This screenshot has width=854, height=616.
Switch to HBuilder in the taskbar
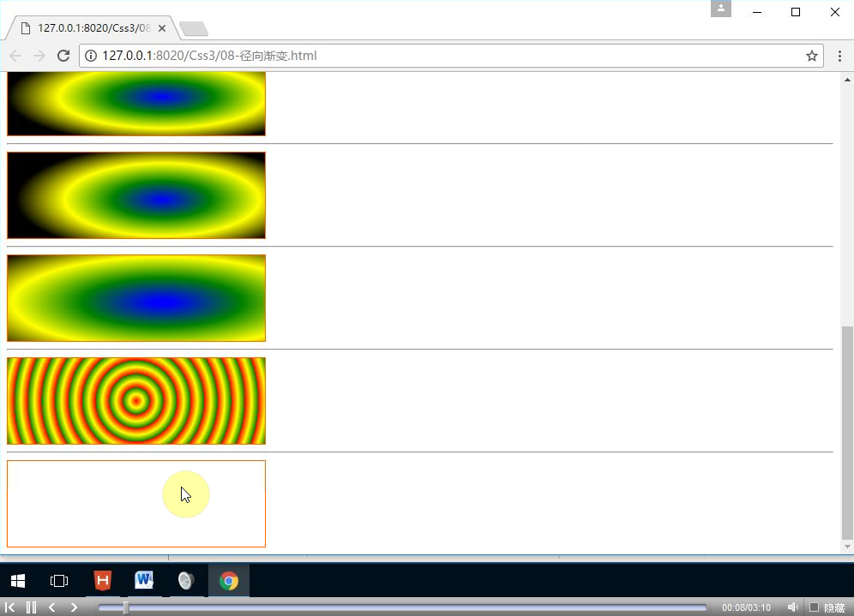tap(103, 581)
